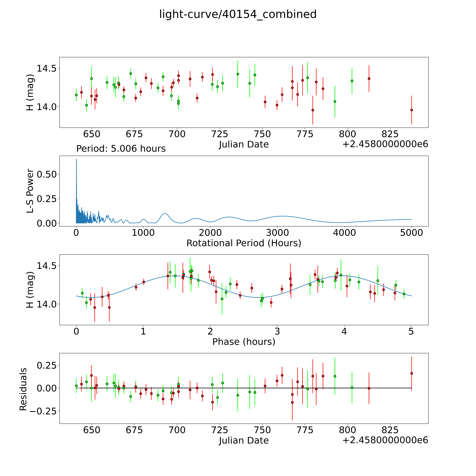The height and width of the screenshot is (476, 476).
Task: Click the 5000 tick label on the periodogram axis
Action: pos(411,233)
